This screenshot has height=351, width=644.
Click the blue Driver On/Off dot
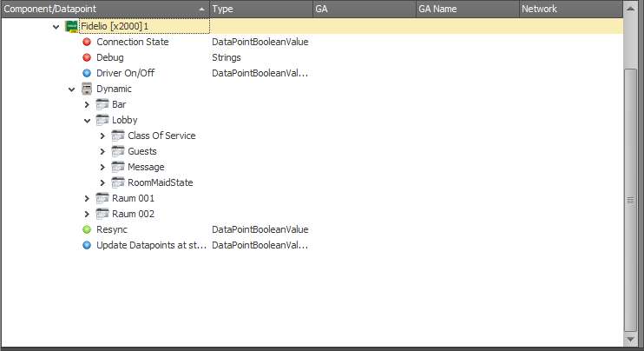click(x=87, y=73)
